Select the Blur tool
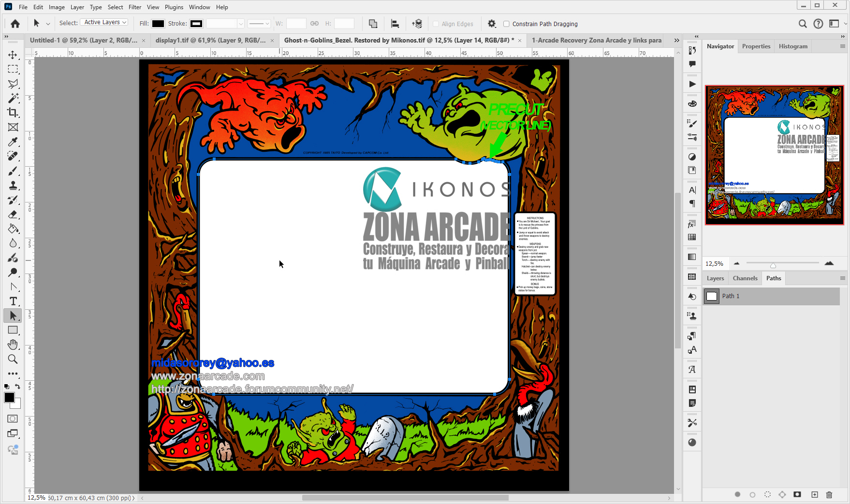The width and height of the screenshot is (850, 504). point(13,243)
